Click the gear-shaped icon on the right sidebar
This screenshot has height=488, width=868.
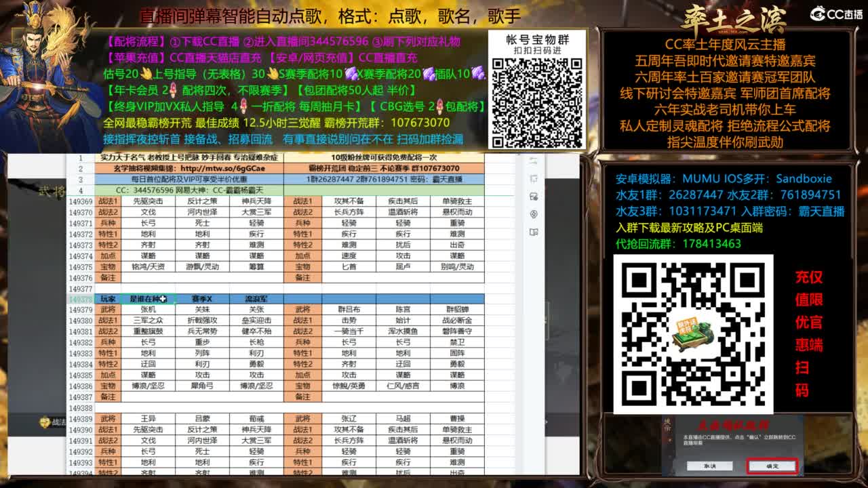(534, 213)
